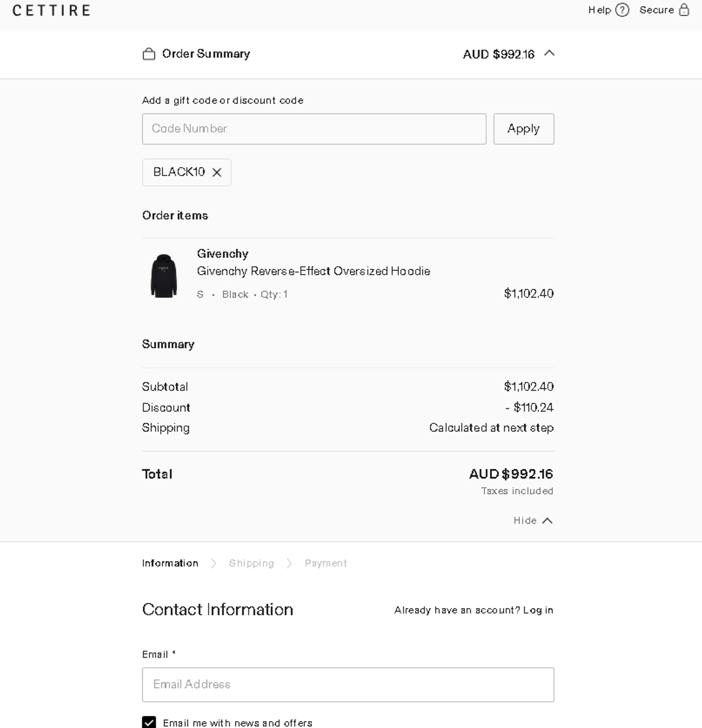
Task: Collapse the Order Summary header chevron
Action: pos(549,53)
